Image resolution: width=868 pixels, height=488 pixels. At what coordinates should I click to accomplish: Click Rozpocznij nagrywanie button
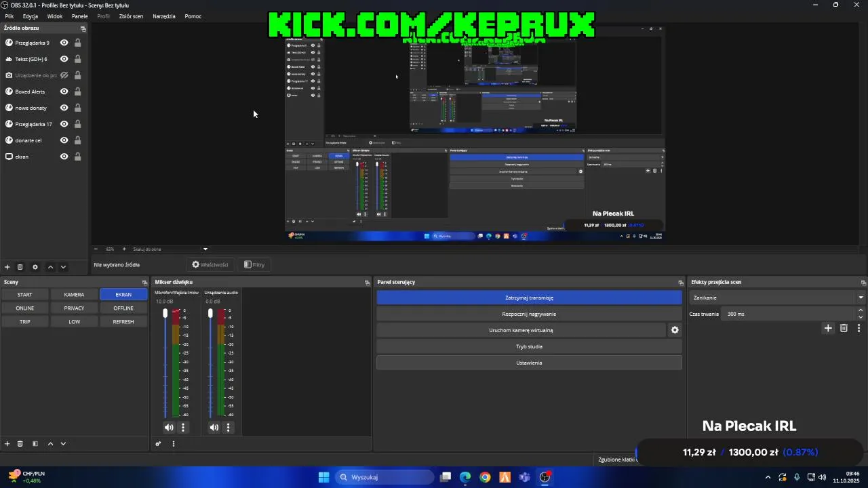tap(529, 314)
